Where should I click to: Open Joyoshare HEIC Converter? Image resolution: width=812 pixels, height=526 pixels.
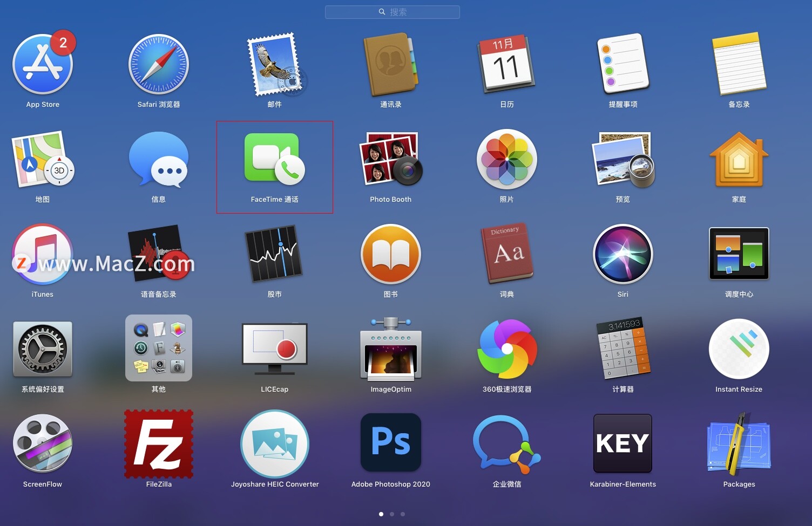[275, 444]
